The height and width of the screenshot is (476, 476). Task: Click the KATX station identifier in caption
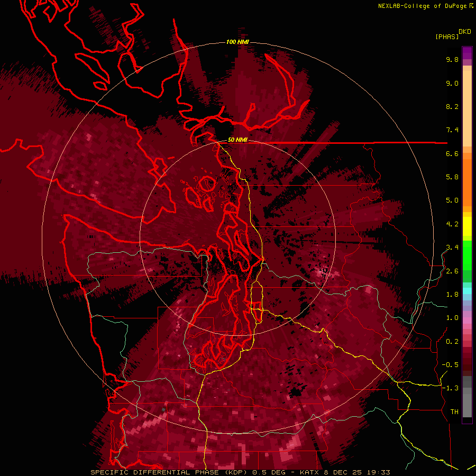tap(308, 472)
